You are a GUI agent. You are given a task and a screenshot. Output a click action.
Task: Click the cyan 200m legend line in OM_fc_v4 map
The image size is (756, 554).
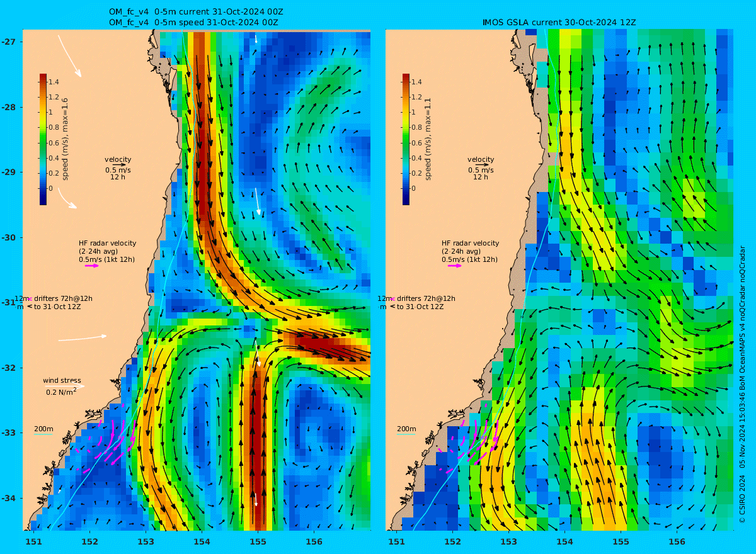coord(43,434)
